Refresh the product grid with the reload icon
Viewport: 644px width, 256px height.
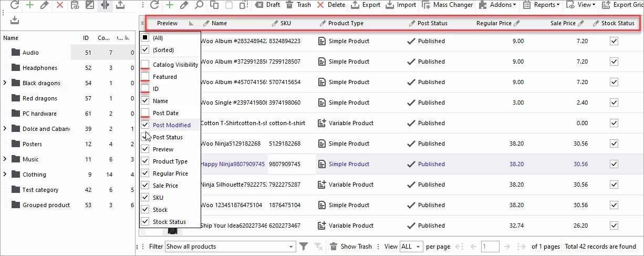pyautogui.click(x=154, y=5)
